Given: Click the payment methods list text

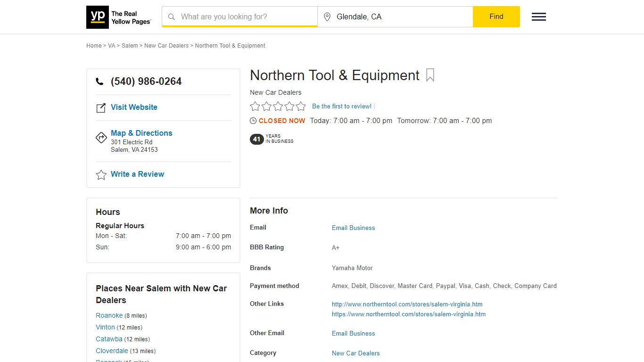Looking at the screenshot, I should coord(444,286).
